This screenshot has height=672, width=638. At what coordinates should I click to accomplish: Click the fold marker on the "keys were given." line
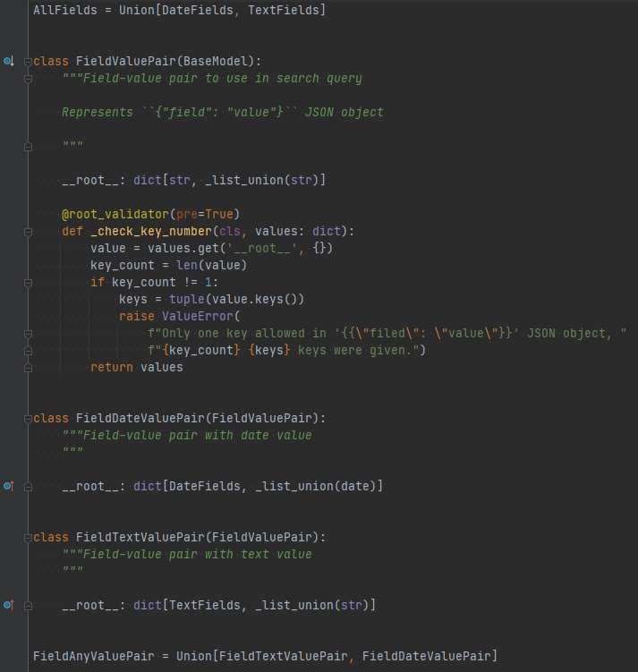coord(29,351)
